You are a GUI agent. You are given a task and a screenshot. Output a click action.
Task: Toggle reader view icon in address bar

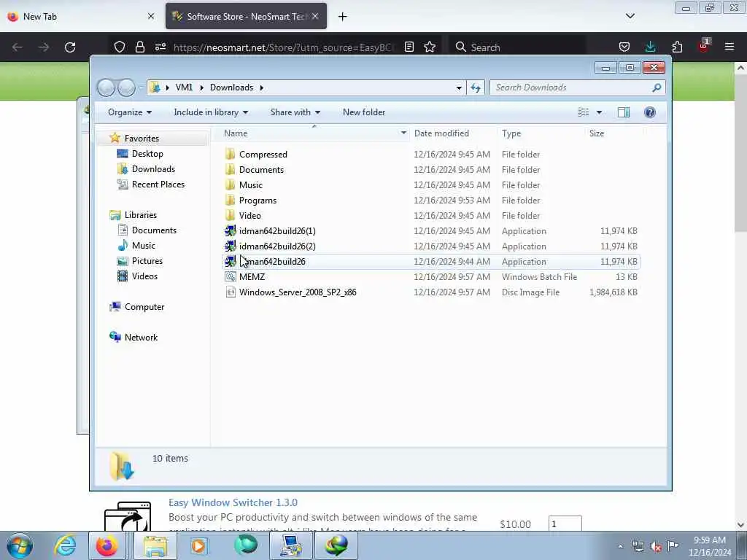coord(409,47)
